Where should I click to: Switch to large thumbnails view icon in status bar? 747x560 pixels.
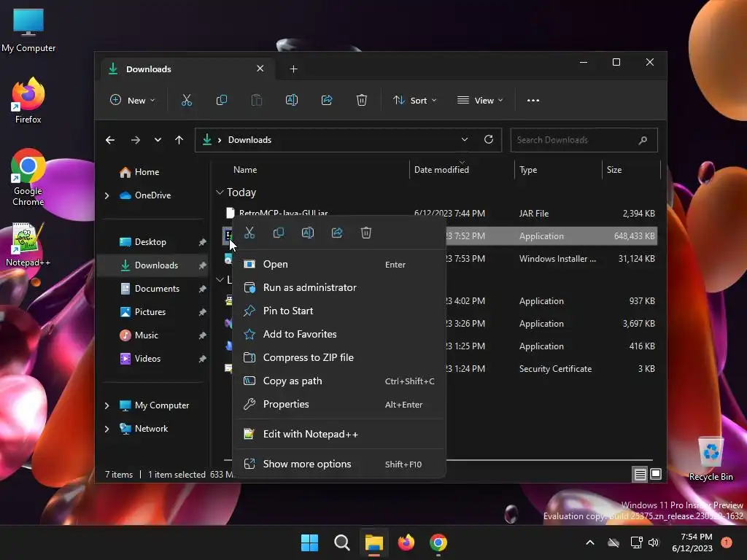tap(656, 474)
